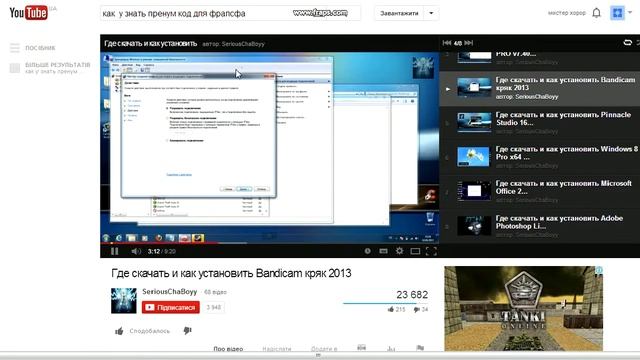Open the БІЛЬШЕ РЕЗУЛЬТАТІВ sidebar item
This screenshot has width=640, height=360.
(x=50, y=68)
